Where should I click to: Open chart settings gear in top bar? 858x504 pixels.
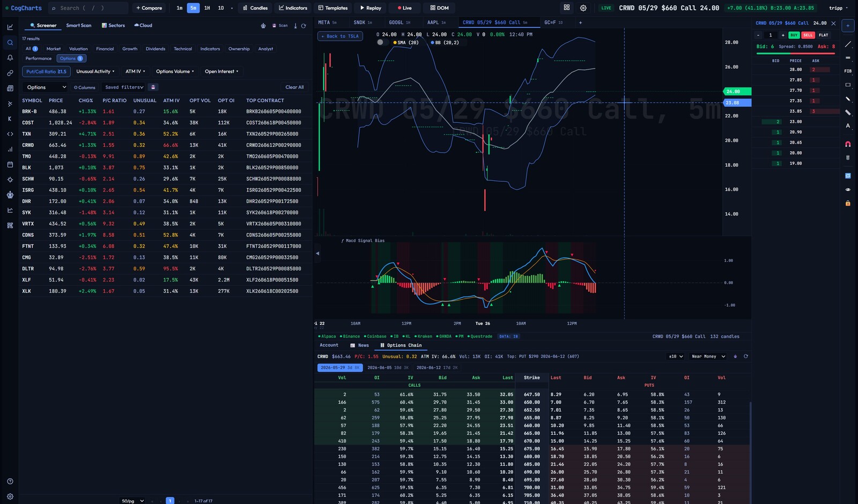tap(583, 8)
